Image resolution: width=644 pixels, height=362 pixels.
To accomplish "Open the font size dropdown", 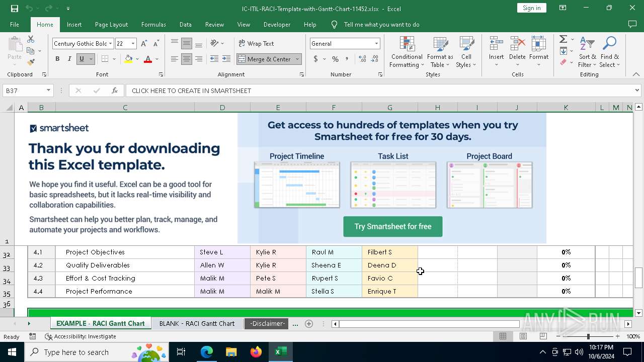I will pos(133,44).
